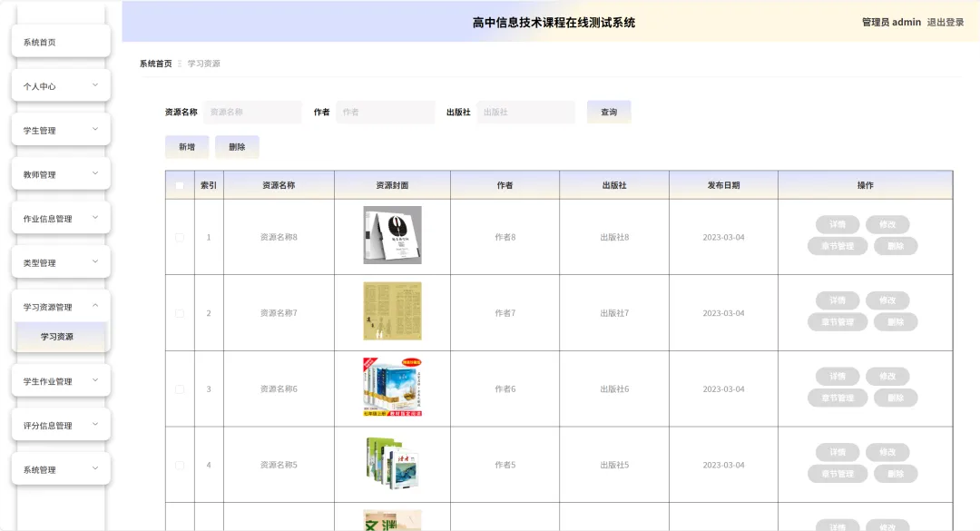Open cover image of 资源名称7
The image size is (980, 531).
[392, 310]
